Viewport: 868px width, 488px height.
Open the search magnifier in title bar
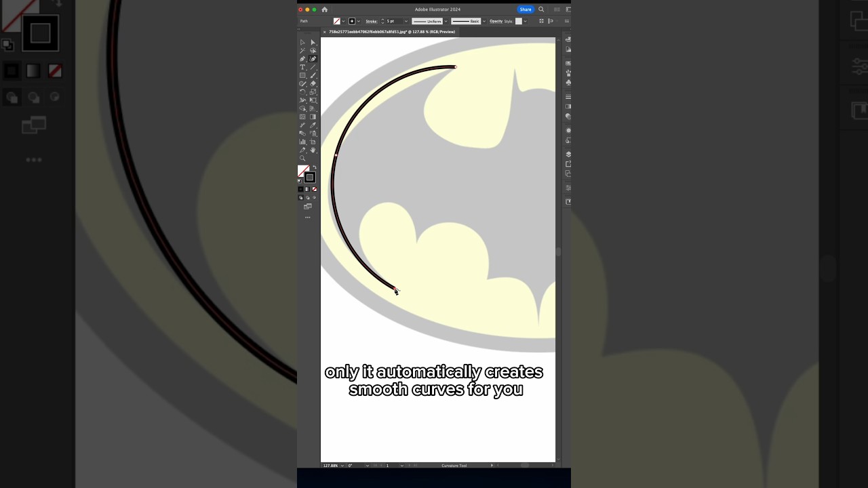pos(541,9)
